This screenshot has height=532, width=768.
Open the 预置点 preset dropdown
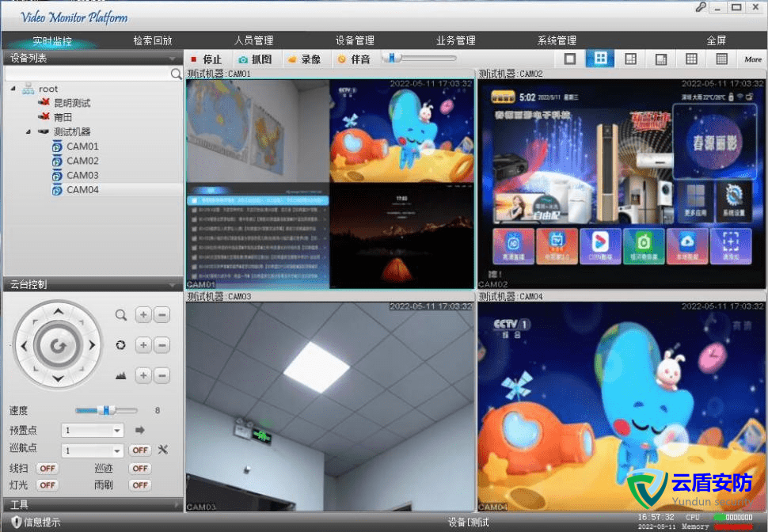click(117, 431)
